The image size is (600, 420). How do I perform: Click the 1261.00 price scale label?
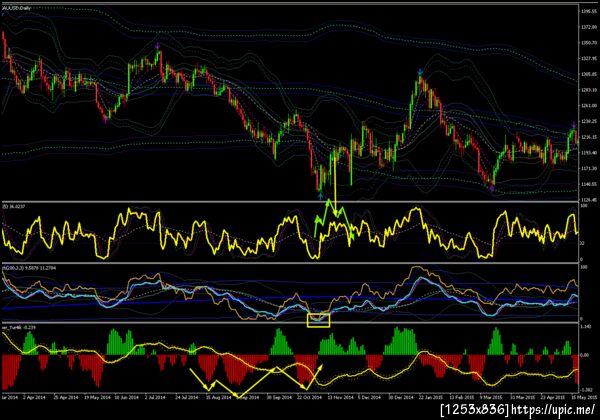[589, 106]
